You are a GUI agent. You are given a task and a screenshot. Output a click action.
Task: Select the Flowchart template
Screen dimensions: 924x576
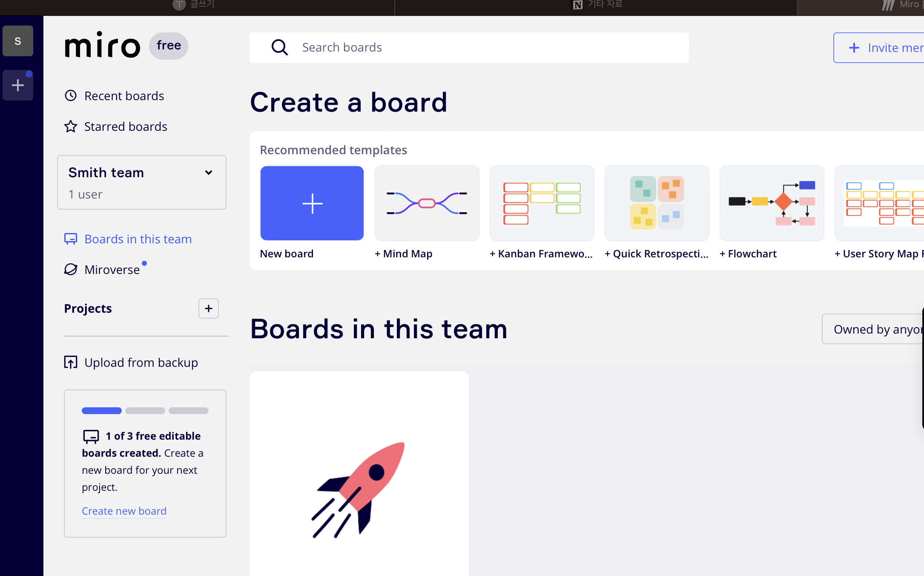(x=772, y=203)
